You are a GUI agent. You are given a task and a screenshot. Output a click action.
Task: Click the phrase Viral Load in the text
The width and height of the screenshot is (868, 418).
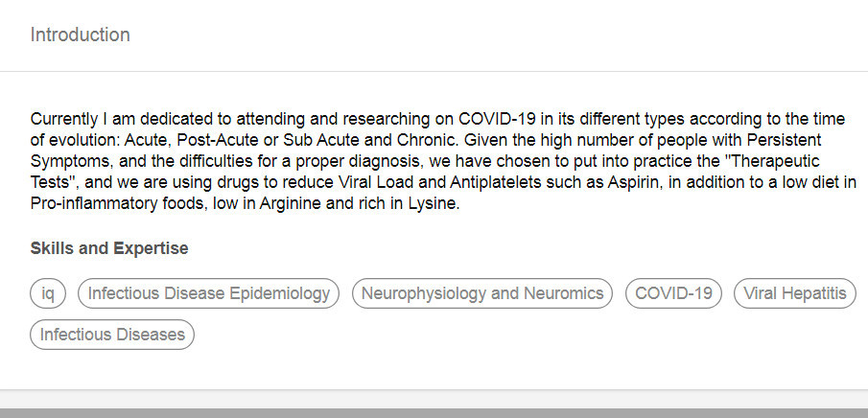375,182
